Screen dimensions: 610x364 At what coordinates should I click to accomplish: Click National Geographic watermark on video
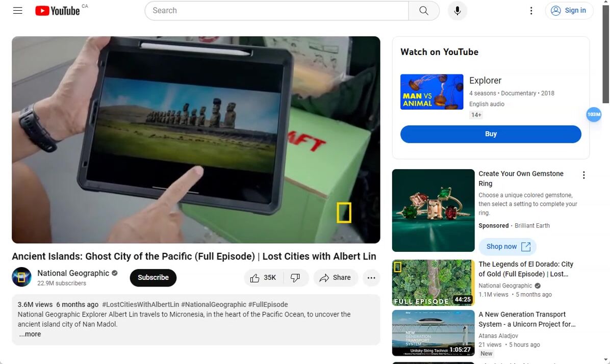coord(344,213)
